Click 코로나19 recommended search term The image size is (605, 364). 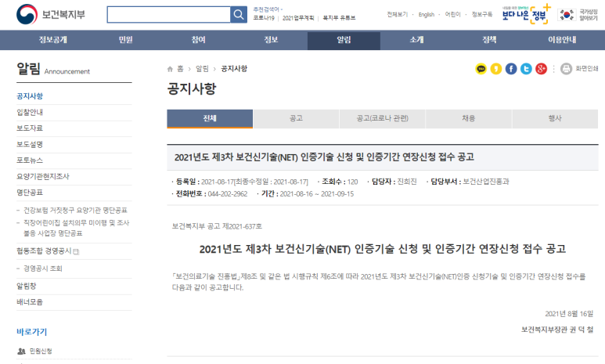tap(264, 18)
